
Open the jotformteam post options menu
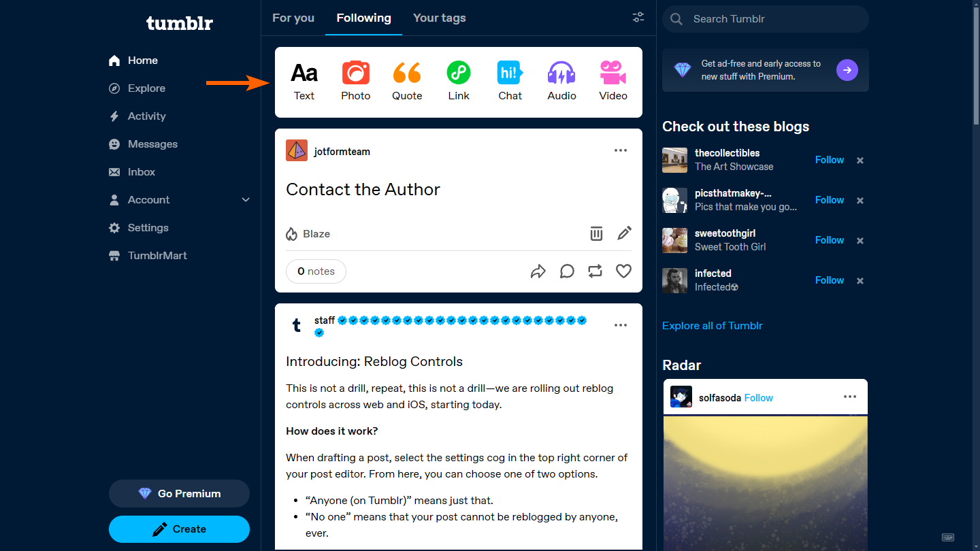click(x=621, y=151)
